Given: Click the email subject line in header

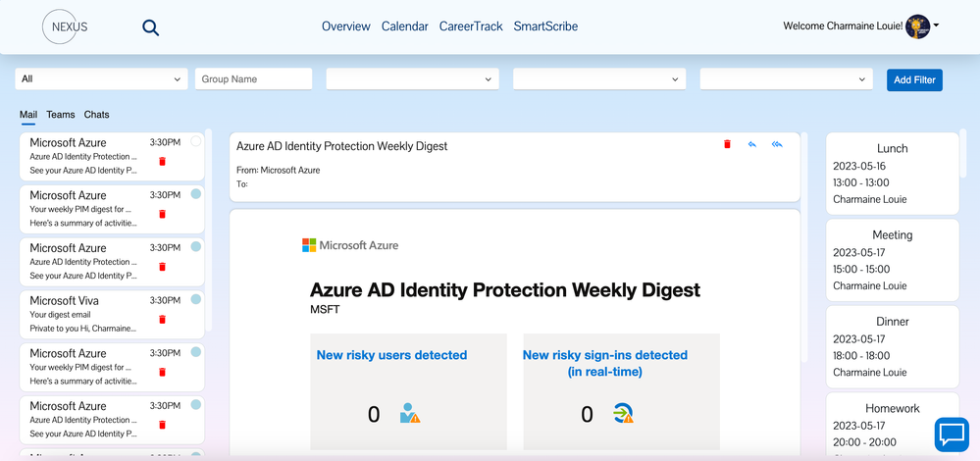Looking at the screenshot, I should (342, 146).
